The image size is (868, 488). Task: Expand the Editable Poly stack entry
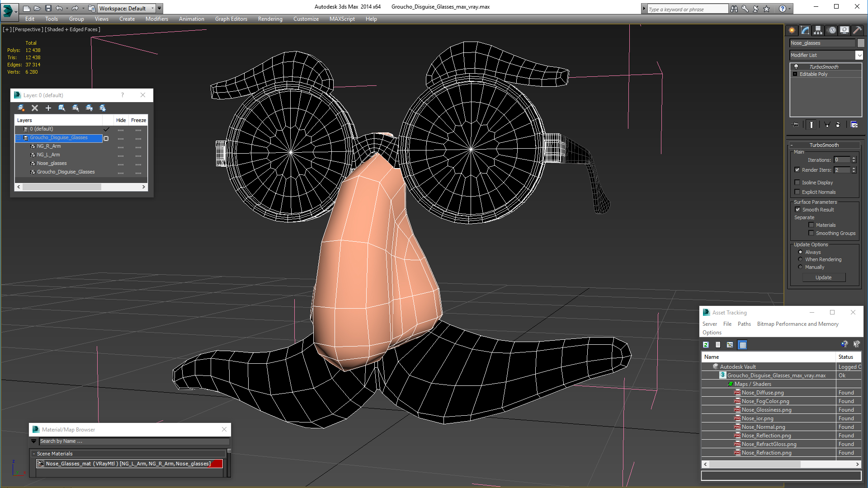795,74
